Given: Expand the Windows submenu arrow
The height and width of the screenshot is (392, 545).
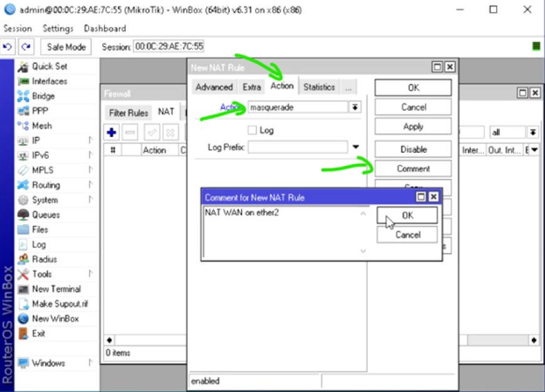Looking at the screenshot, I should point(91,363).
